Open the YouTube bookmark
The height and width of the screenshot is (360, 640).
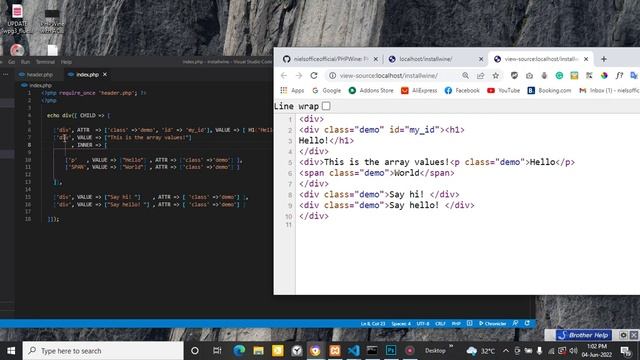pos(503,91)
